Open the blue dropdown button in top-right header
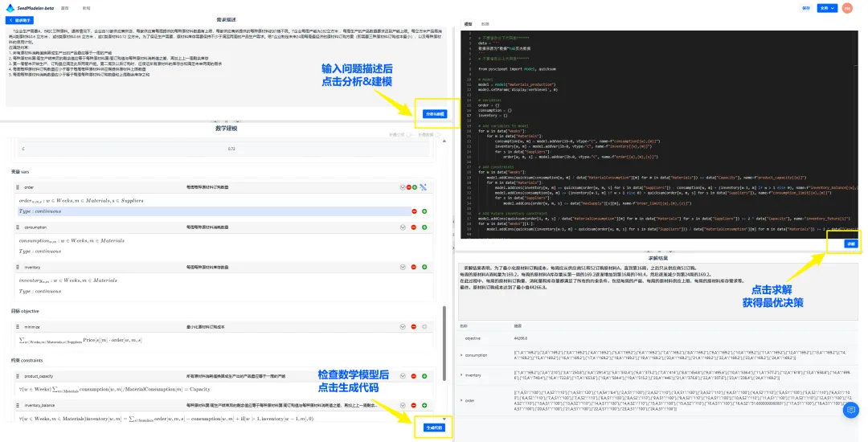The width and height of the screenshot is (868, 442). tap(826, 8)
